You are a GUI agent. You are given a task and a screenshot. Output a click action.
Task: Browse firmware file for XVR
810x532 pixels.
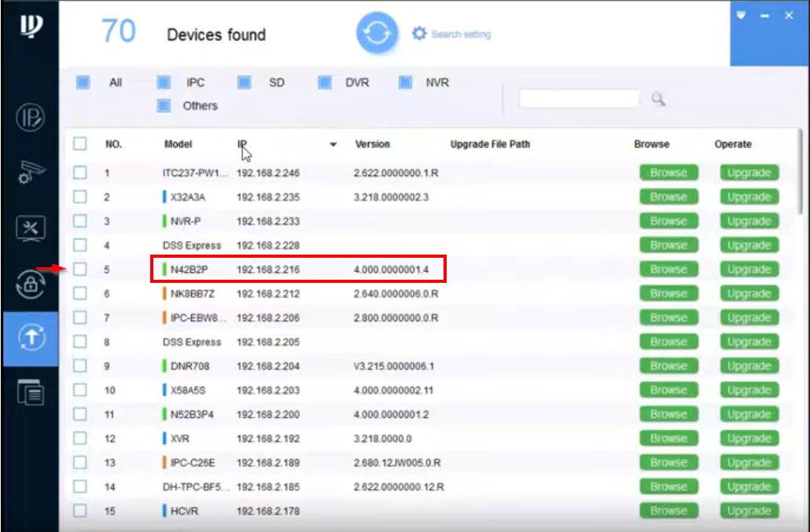click(668, 438)
